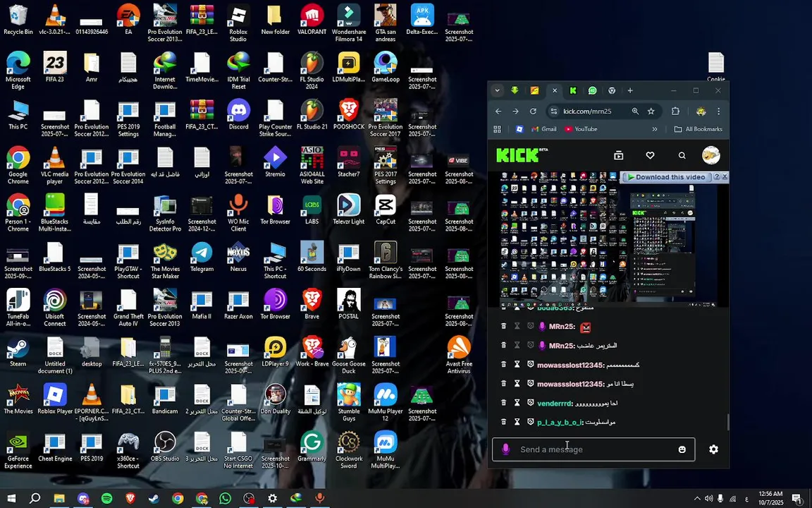Go forward in Chrome

pos(515,111)
